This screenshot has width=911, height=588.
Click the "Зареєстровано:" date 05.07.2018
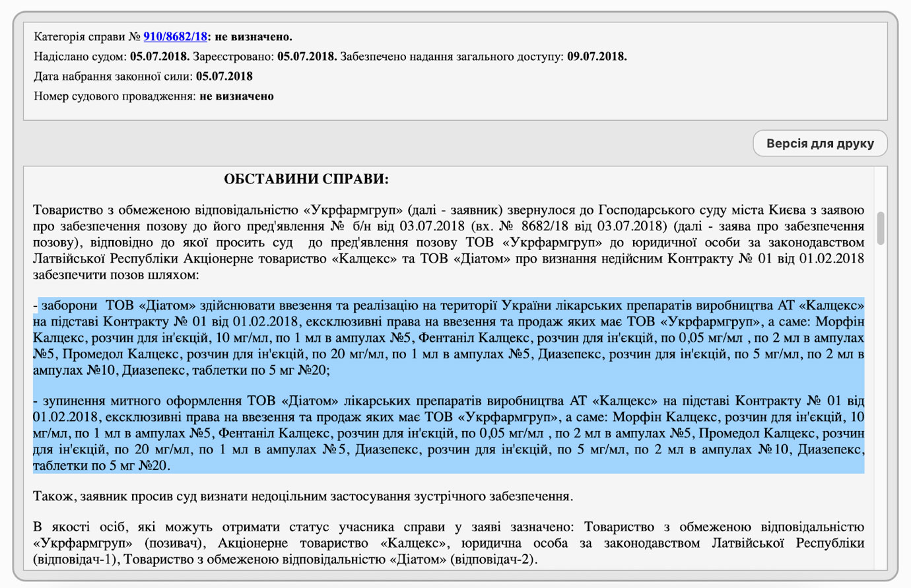(307, 57)
